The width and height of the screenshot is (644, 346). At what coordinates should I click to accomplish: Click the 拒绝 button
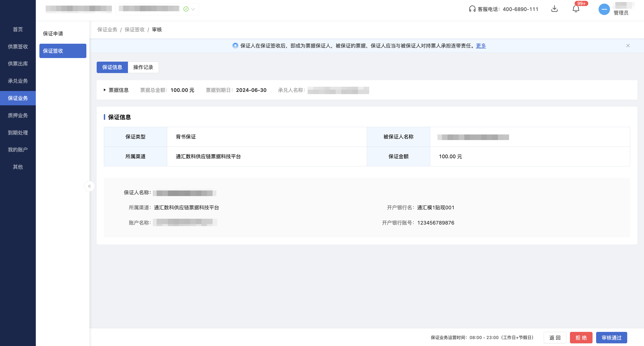[581, 337]
